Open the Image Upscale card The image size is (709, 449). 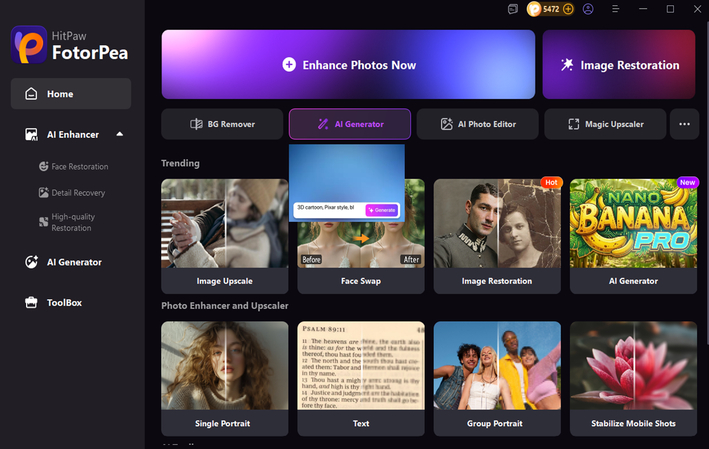225,236
